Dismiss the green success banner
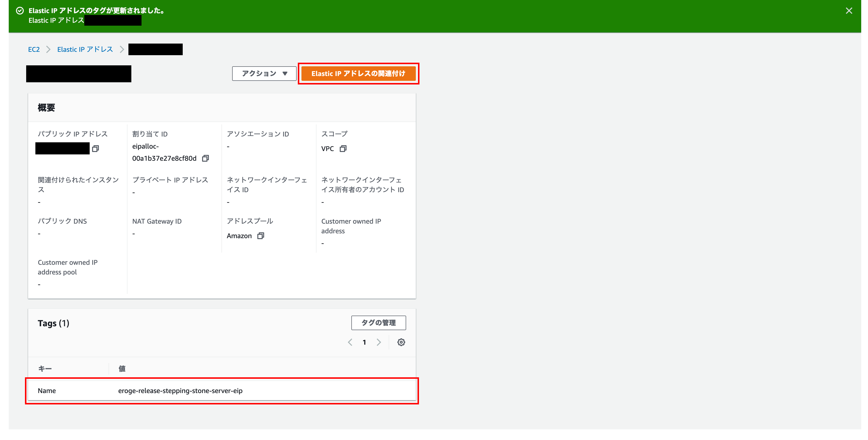 click(849, 11)
